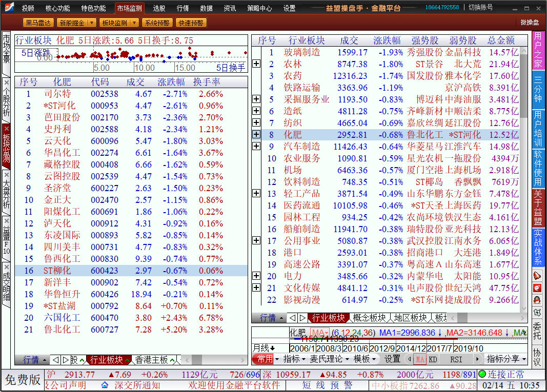Expand the 电力 sector row
The height and width of the screenshot is (392, 547).
pos(256,276)
